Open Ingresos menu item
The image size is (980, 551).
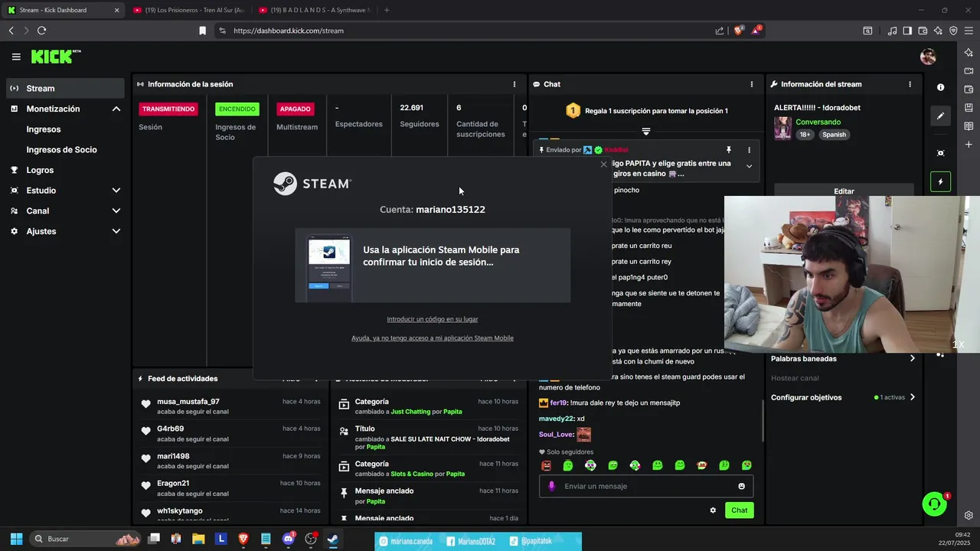44,129
